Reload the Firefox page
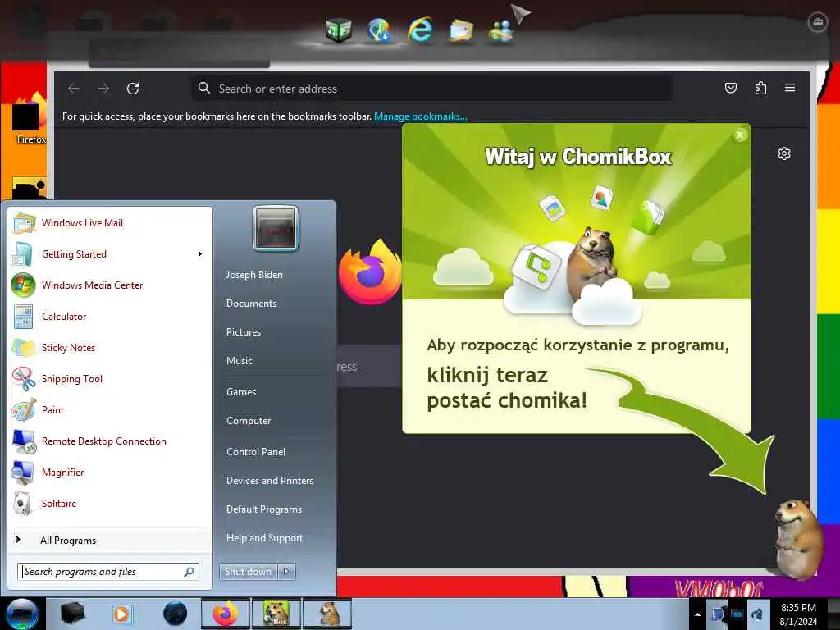 [x=133, y=89]
